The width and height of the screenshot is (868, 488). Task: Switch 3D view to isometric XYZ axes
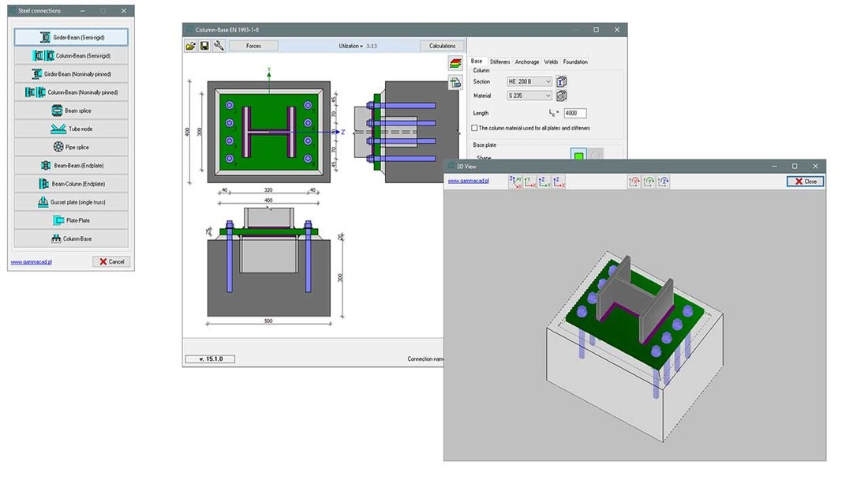point(515,182)
